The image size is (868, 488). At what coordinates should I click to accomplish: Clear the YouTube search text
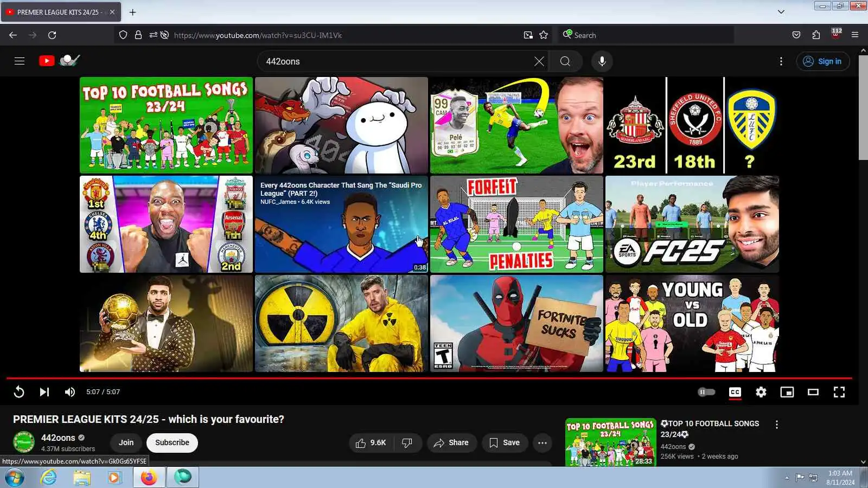[539, 61]
